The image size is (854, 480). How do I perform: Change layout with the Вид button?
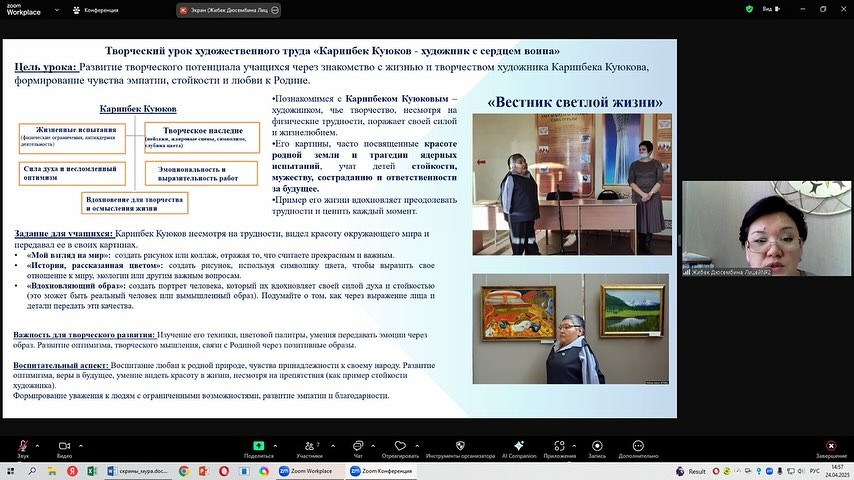point(771,9)
